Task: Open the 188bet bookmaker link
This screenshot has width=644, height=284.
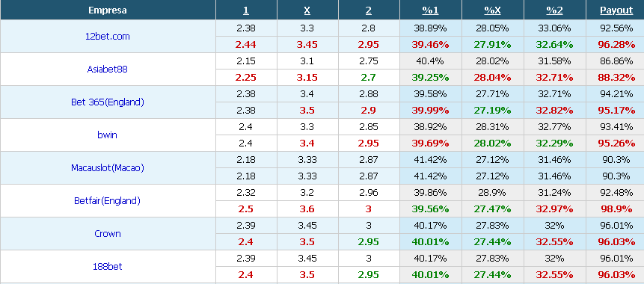Action: [108, 267]
